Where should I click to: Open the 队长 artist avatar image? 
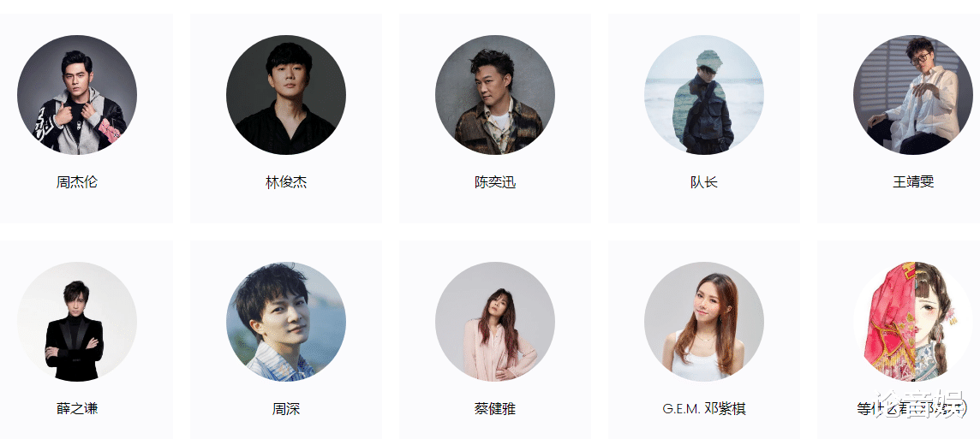(704, 95)
